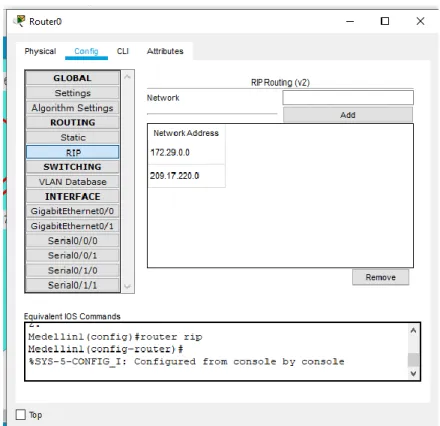Open the CLI tab
Image resolution: width=440 pixels, height=426 pixels.
123,51
